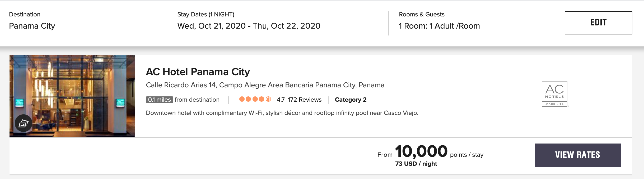Open the photo gallery icon on hotel image

point(24,123)
